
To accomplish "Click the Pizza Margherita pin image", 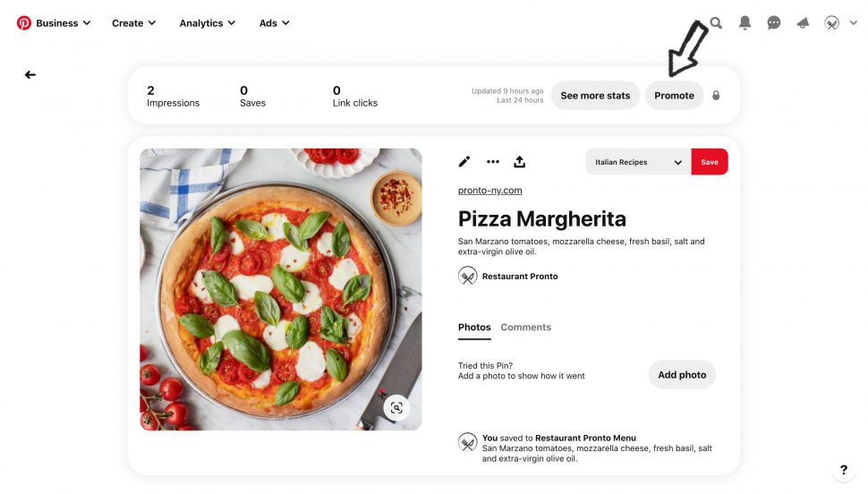I will (280, 288).
